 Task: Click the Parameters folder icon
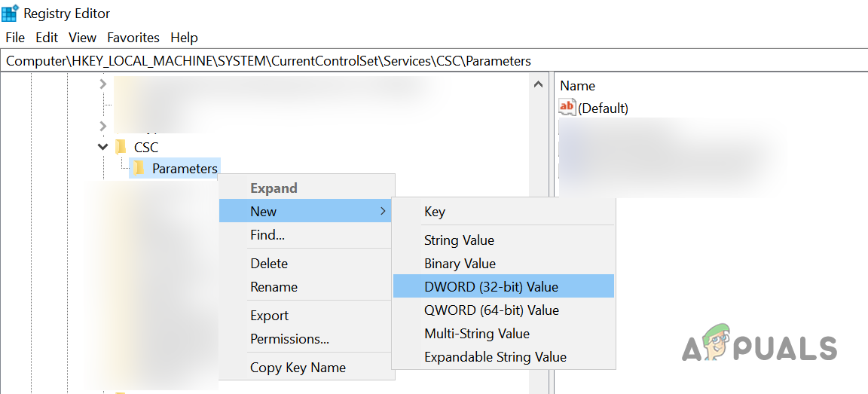pos(139,168)
